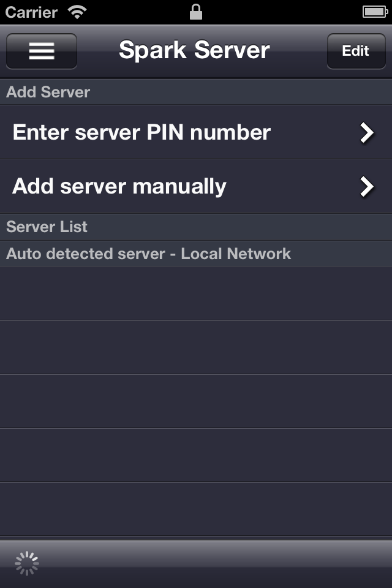Screen dimensions: 392x588
Task: Click the Carrier label in status bar
Action: 31,12
